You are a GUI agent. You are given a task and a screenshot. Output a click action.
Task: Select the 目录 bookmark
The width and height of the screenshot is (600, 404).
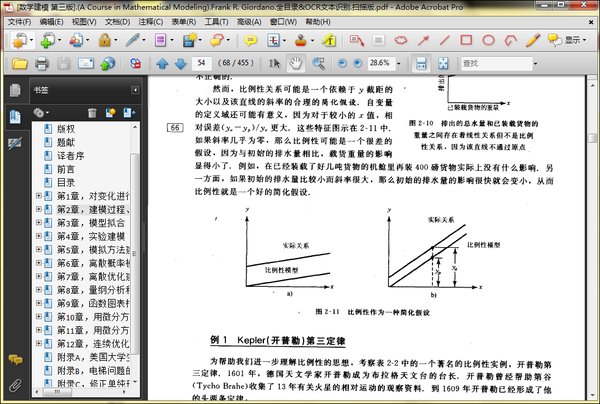(66, 182)
